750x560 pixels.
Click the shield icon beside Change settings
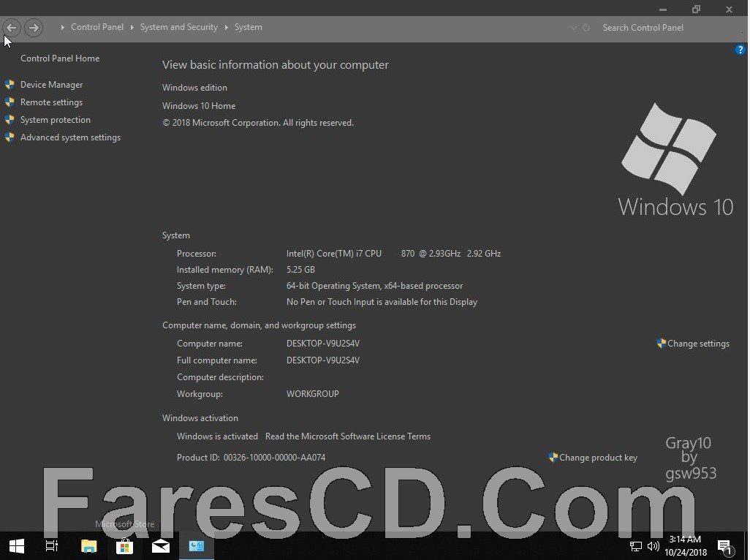(662, 344)
